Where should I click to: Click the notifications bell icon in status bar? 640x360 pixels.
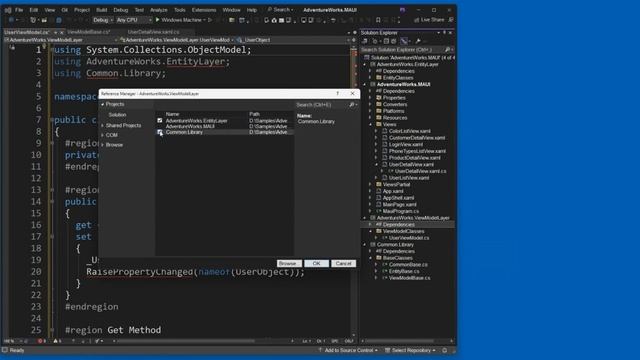445,350
